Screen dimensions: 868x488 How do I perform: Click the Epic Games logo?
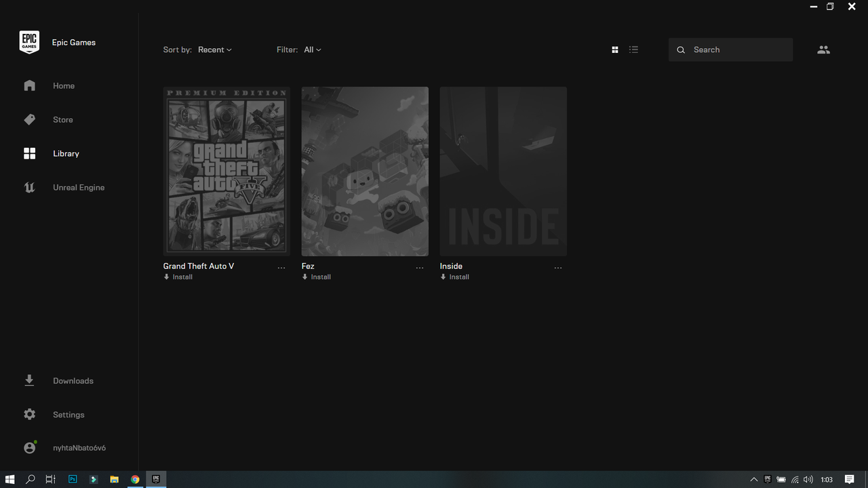[x=29, y=42]
